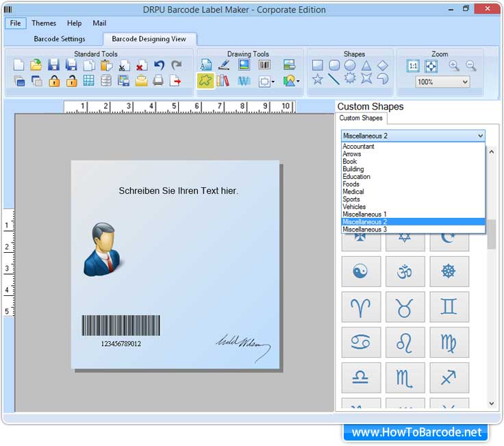The width and height of the screenshot is (504, 446).
Task: Open the image library books icon
Action: pyautogui.click(x=223, y=81)
